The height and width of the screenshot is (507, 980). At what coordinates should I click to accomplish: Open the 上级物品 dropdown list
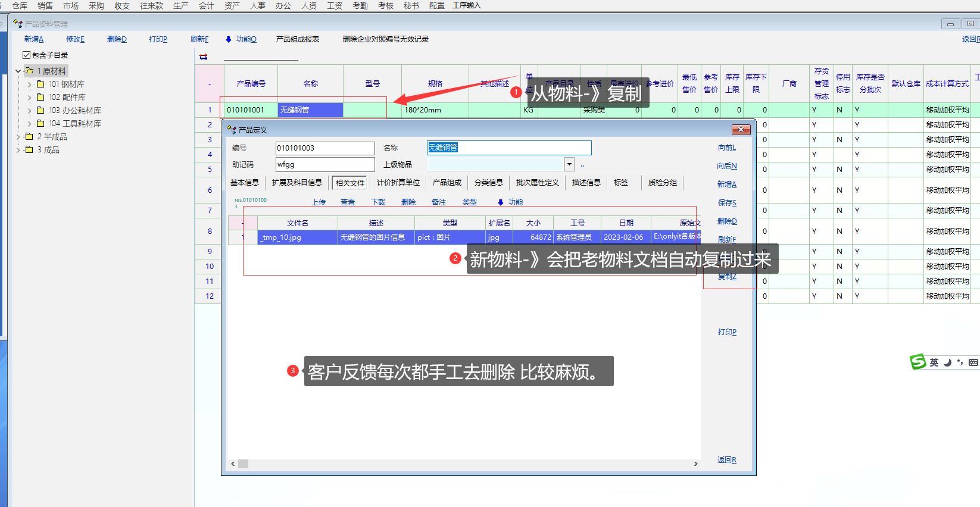point(569,164)
